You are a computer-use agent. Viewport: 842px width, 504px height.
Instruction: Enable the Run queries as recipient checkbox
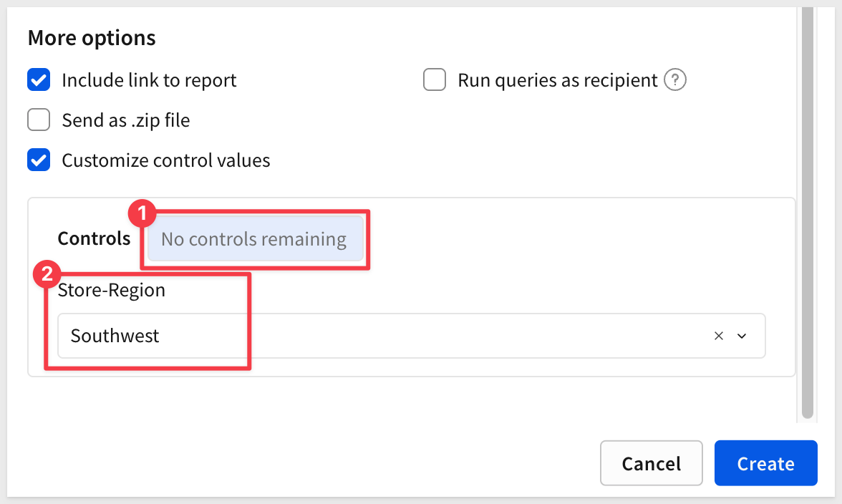(435, 80)
